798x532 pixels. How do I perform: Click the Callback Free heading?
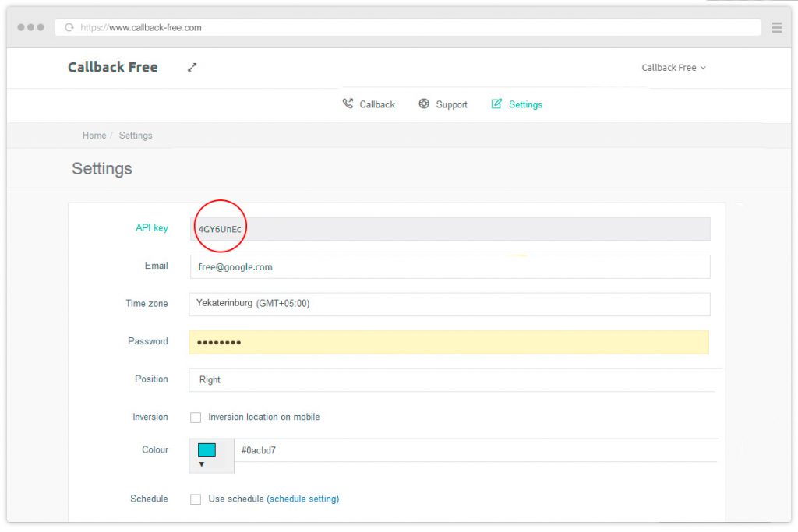(x=112, y=67)
